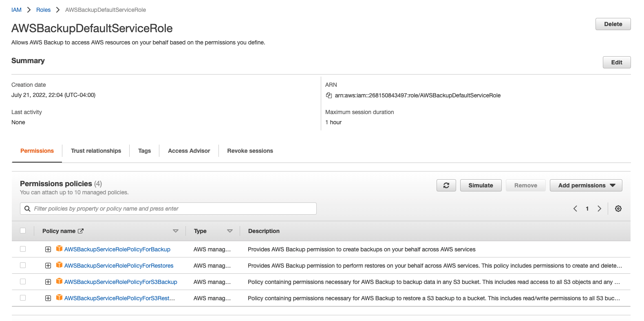Screen dimensions: 644x321
Task: Open the AWSBackupServiceRolePolicyForRestores policy link
Action: [119, 266]
